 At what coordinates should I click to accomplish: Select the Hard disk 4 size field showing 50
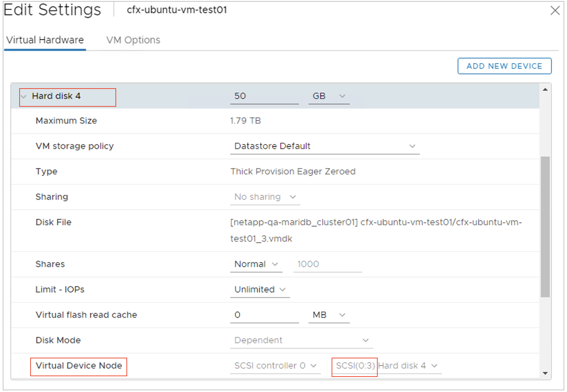pos(265,96)
